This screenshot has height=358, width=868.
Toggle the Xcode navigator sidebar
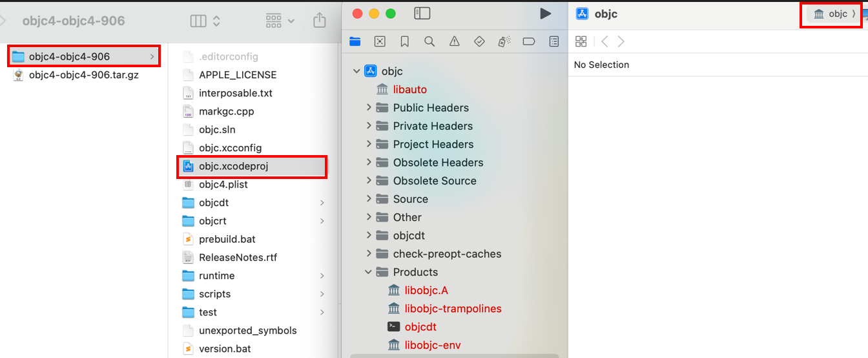click(x=422, y=14)
